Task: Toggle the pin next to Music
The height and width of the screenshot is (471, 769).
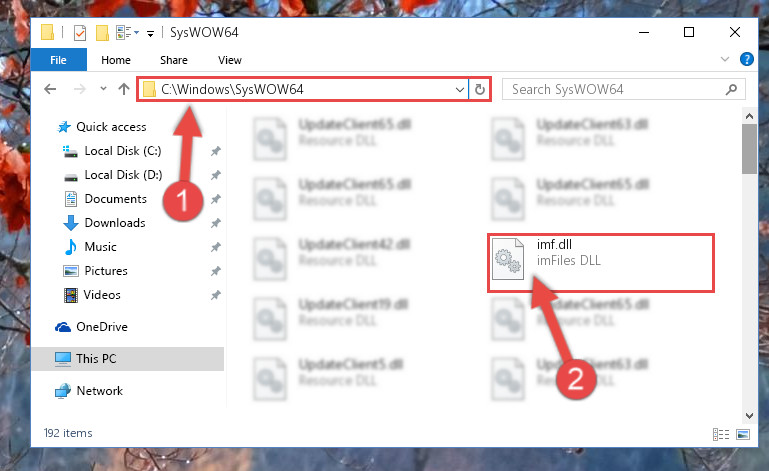Action: click(215, 247)
